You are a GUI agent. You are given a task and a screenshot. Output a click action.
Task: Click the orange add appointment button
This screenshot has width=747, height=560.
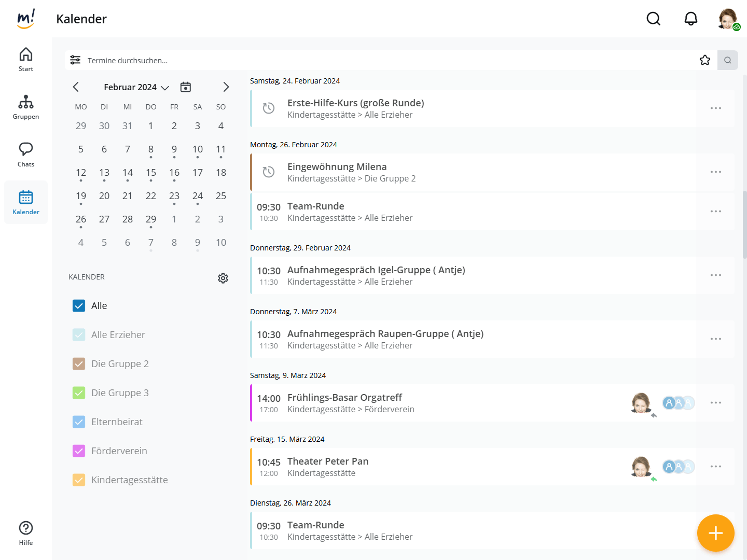tap(715, 533)
